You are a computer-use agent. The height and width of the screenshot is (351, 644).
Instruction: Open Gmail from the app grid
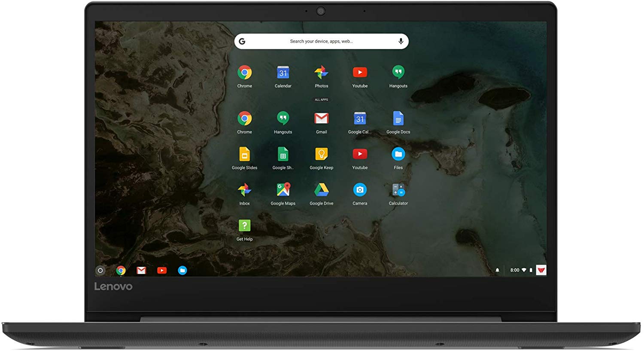pos(321,119)
